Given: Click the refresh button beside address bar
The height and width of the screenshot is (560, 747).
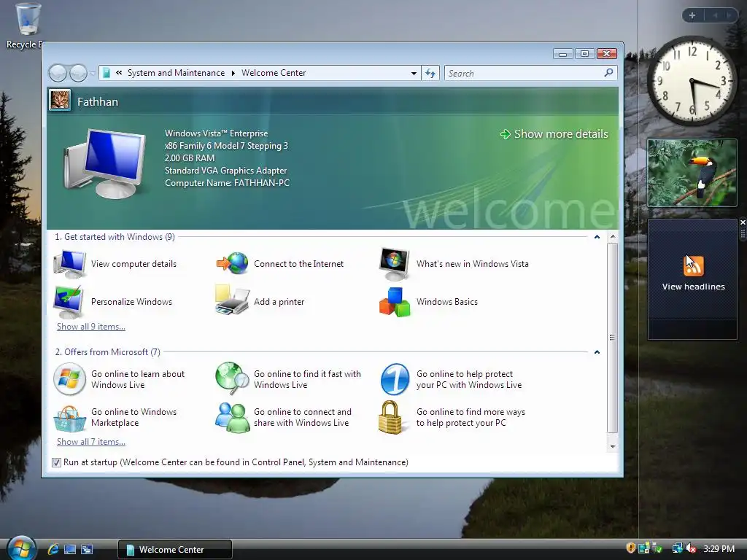Looking at the screenshot, I should [430, 73].
